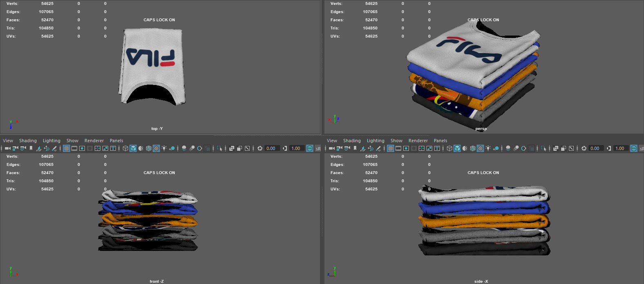The image size is (644, 284).
Task: Open Show menu in front panel
Action: pos(72,141)
